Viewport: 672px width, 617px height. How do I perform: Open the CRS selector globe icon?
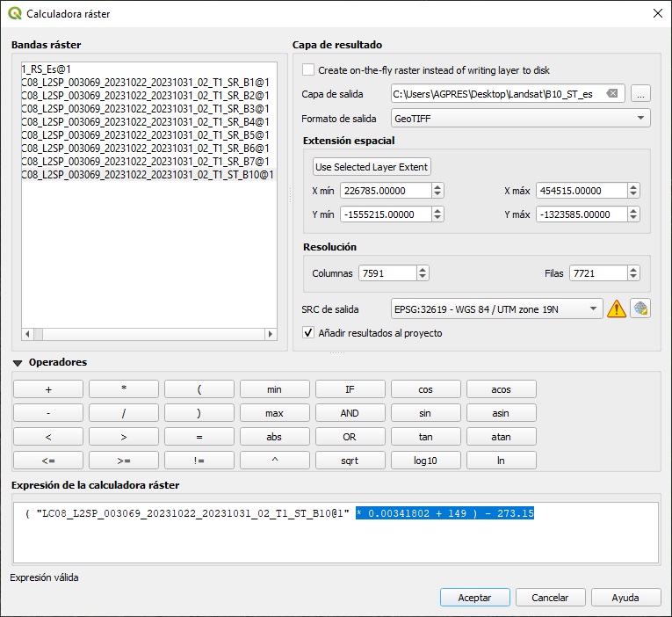[x=640, y=308]
